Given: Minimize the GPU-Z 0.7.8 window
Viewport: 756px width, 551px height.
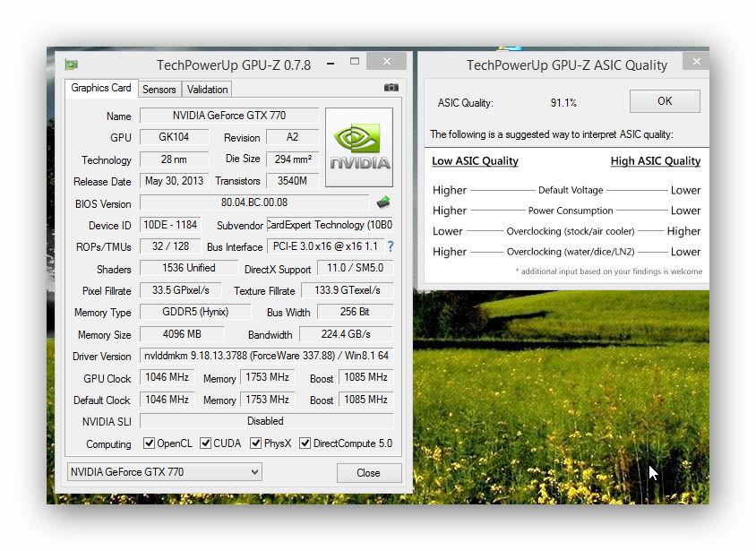Looking at the screenshot, I should [x=331, y=63].
